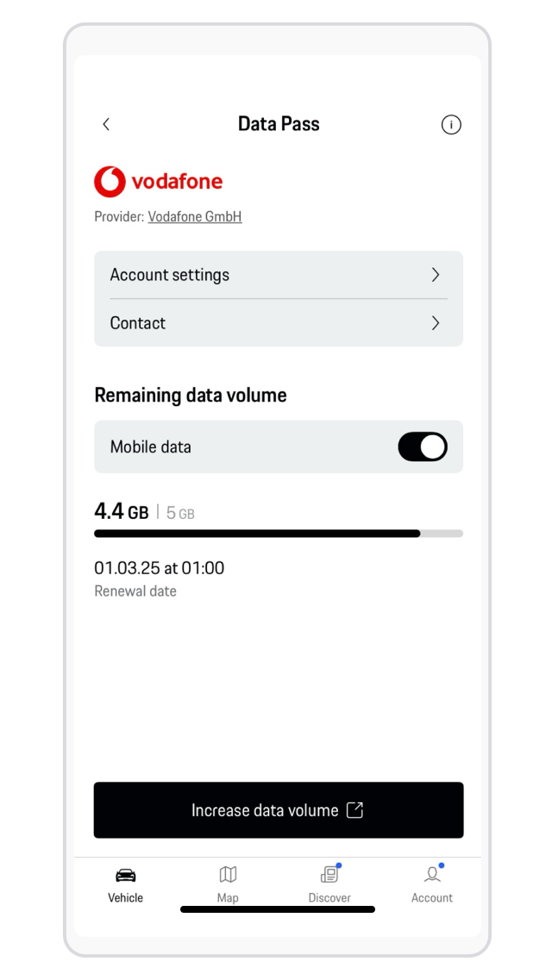
Task: Tap the 4.4 GB remaining value
Action: pos(121,512)
